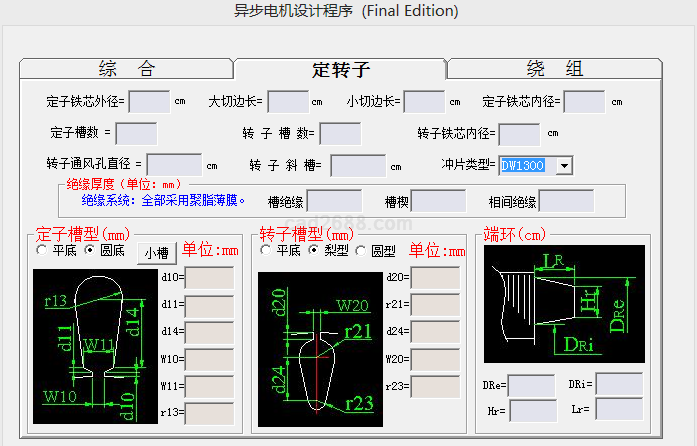Switch to the 综合 tab
Image resolution: width=697 pixels, height=446 pixels.
click(x=126, y=69)
